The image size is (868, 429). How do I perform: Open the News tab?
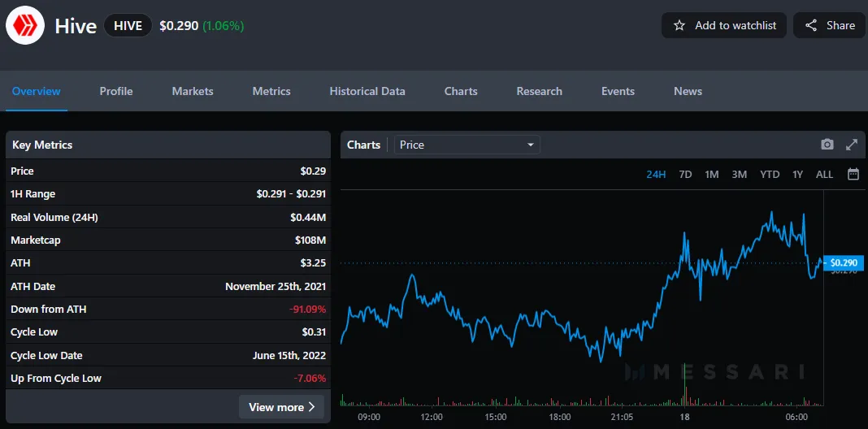point(688,91)
